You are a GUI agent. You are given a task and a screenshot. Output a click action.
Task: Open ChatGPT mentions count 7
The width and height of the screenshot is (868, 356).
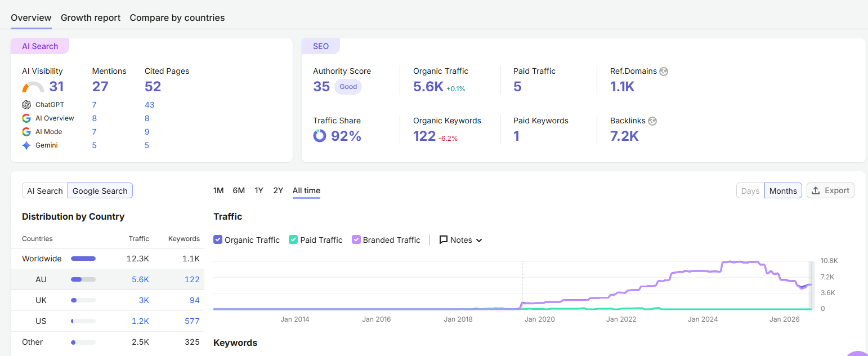pyautogui.click(x=95, y=105)
